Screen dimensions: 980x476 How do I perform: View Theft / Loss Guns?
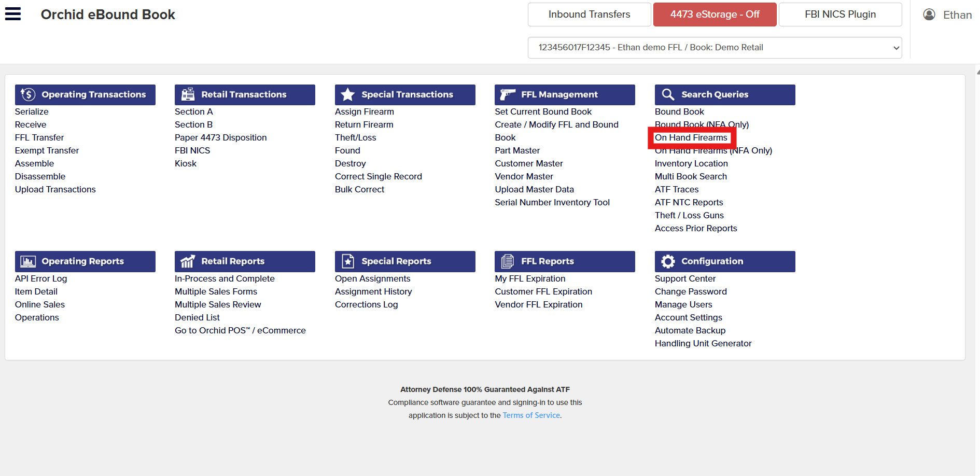tap(689, 215)
